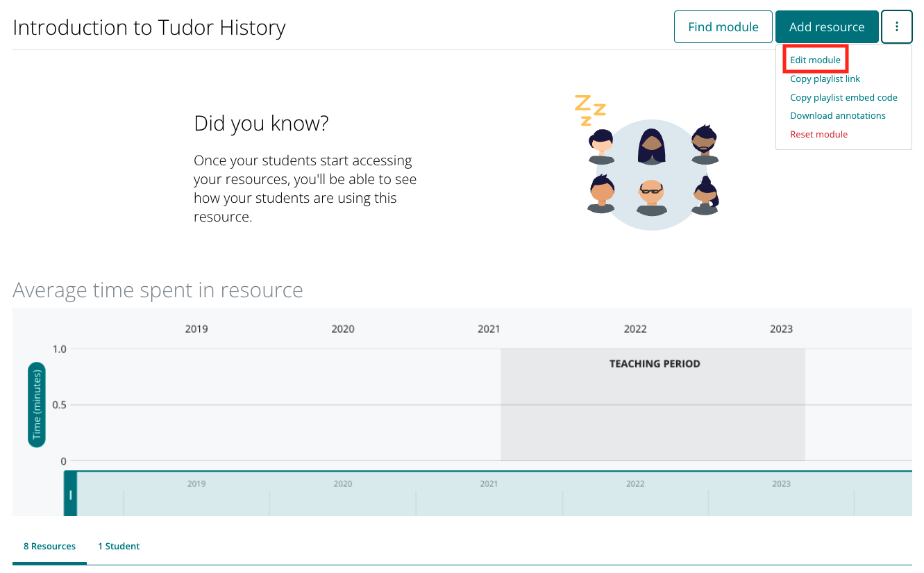The height and width of the screenshot is (573, 924).
Task: Click the 2020 label on the main chart axis
Action: click(x=343, y=329)
